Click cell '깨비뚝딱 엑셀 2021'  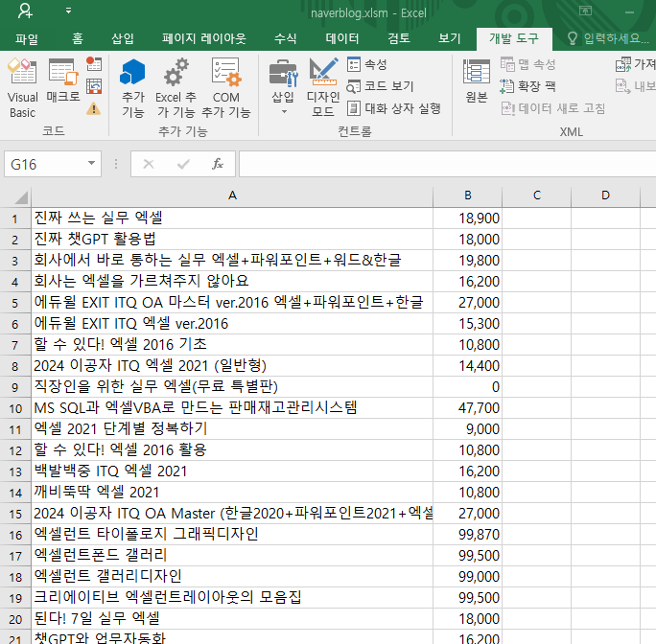pyautogui.click(x=232, y=493)
